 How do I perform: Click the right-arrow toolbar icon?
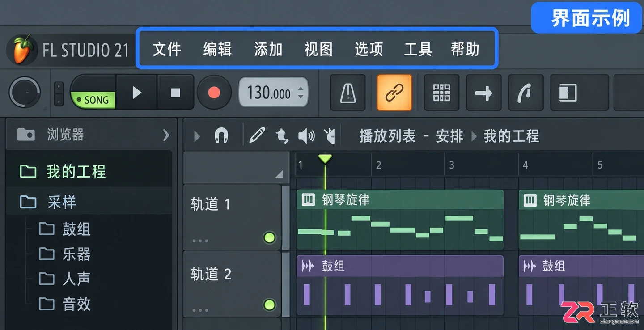484,93
